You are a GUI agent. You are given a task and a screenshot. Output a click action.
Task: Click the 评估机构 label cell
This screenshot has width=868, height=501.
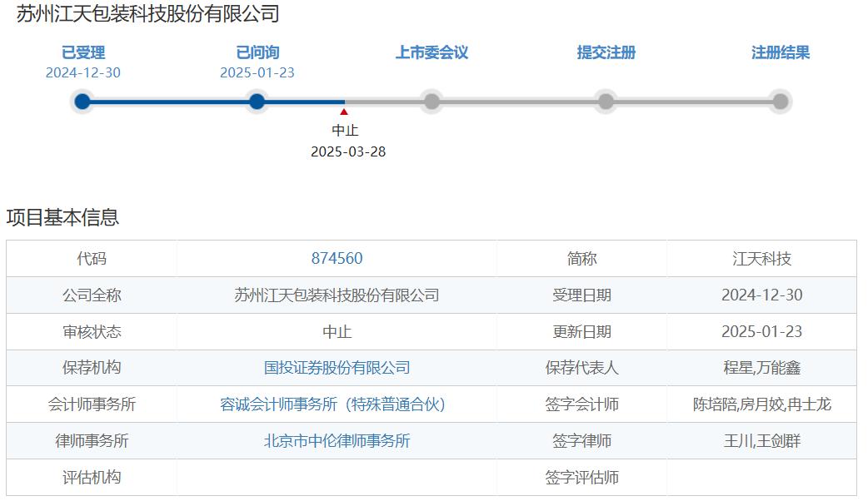pos(92,477)
